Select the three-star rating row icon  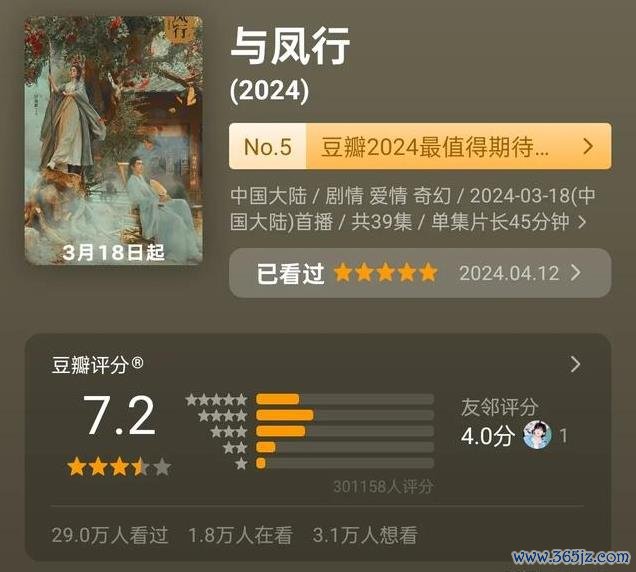point(229,431)
